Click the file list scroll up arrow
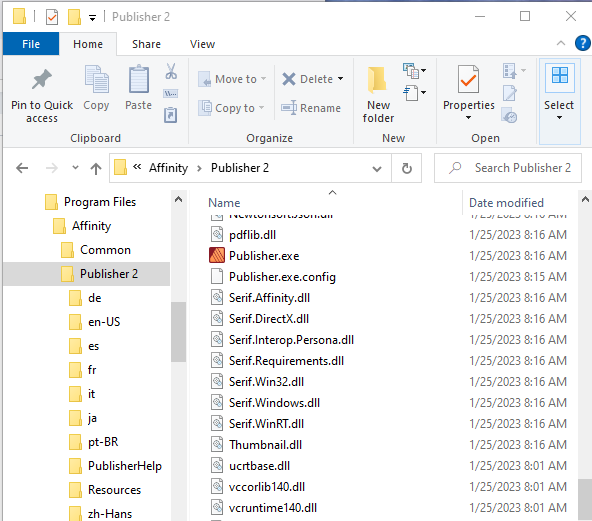 tap(585, 199)
